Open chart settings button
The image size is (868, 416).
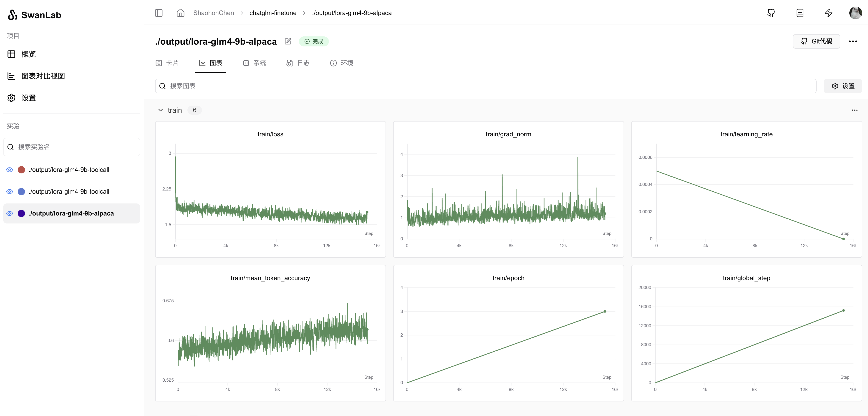point(843,86)
